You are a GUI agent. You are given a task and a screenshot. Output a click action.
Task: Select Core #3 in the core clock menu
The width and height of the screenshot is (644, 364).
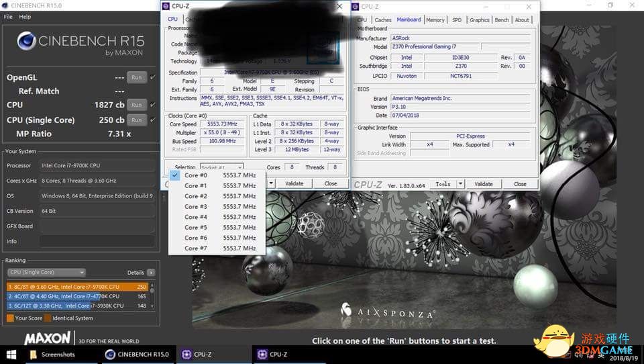tap(217, 206)
